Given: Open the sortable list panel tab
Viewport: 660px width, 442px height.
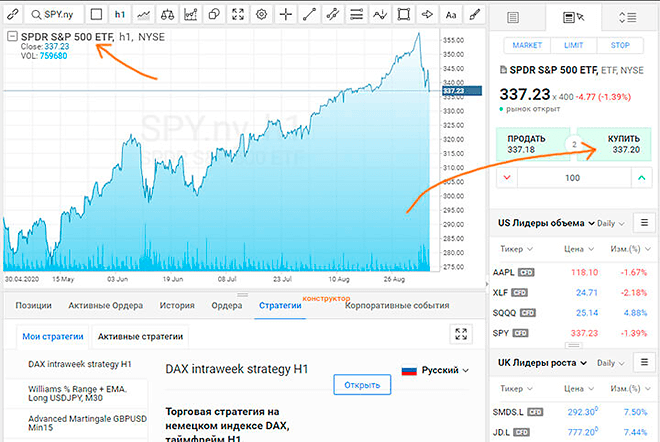Looking at the screenshot, I should click(x=628, y=17).
